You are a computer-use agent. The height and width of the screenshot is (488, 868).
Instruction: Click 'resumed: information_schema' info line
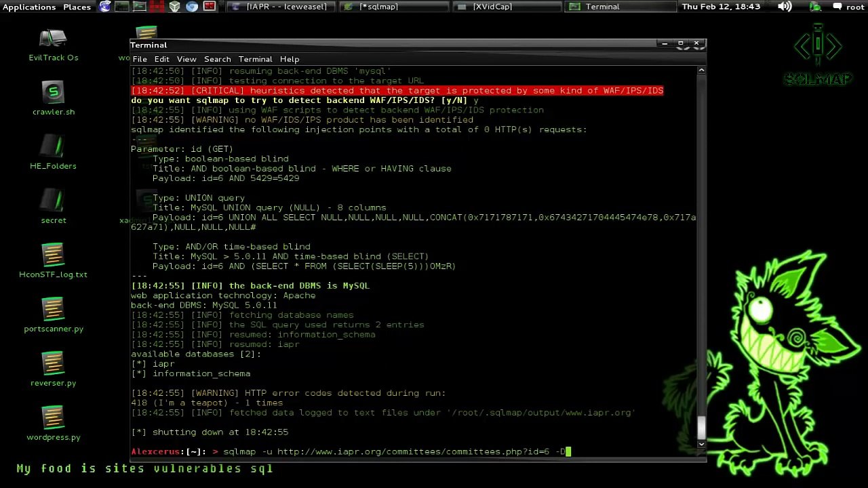coord(253,334)
